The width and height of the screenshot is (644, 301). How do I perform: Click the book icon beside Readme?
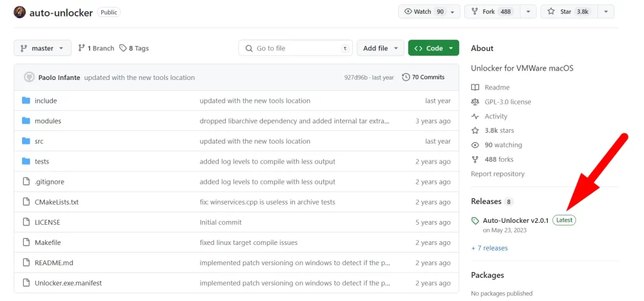[x=475, y=87]
